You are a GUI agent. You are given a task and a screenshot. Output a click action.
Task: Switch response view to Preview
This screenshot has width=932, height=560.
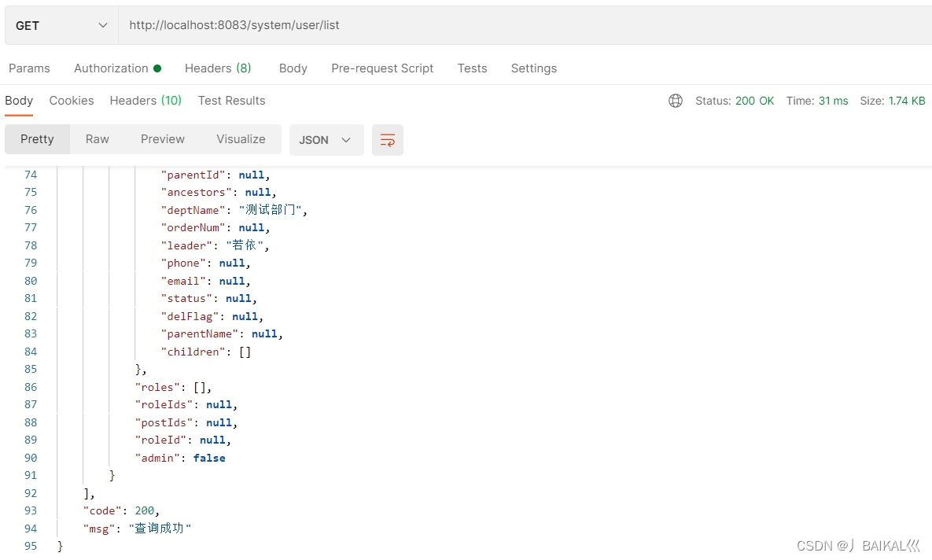[x=163, y=139]
